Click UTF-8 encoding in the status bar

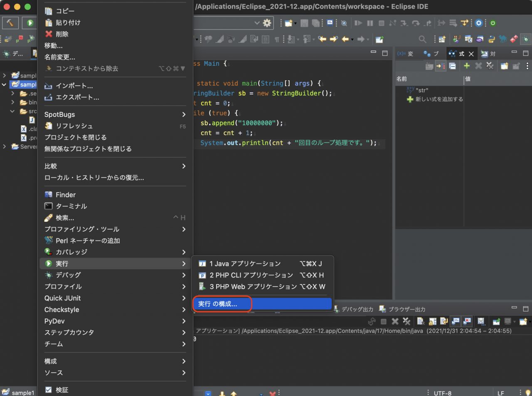point(442,393)
